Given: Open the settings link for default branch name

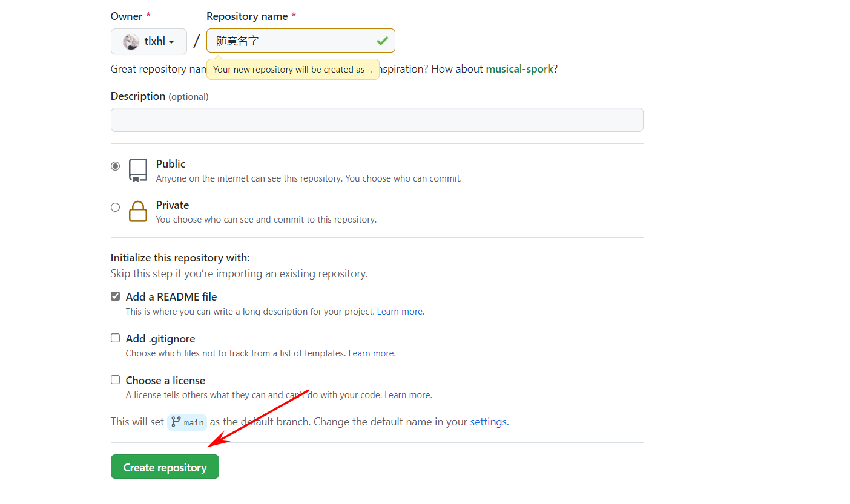Looking at the screenshot, I should [489, 422].
